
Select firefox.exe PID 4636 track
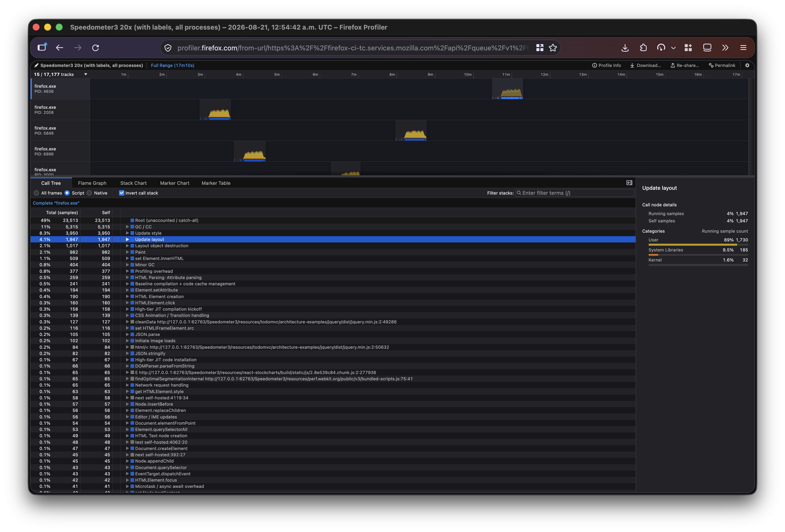click(60, 88)
